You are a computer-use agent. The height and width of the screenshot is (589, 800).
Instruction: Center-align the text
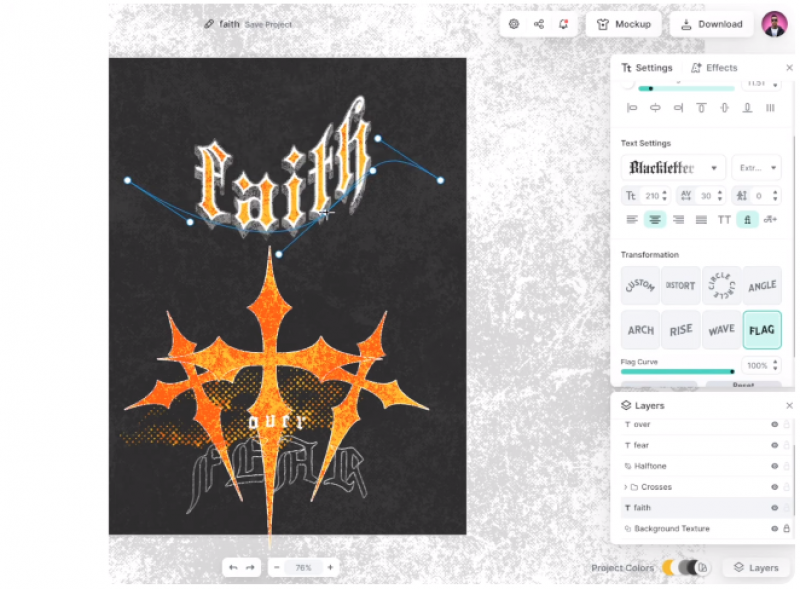coord(655,220)
